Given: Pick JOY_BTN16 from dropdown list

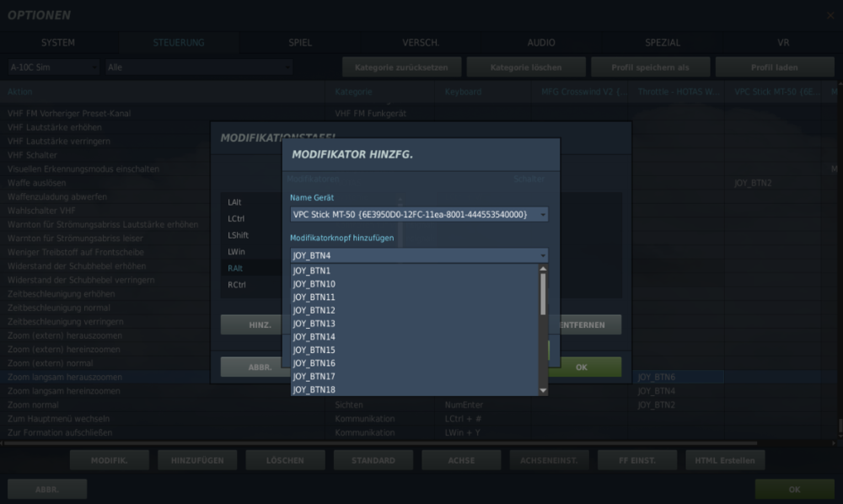Looking at the screenshot, I should (x=415, y=363).
